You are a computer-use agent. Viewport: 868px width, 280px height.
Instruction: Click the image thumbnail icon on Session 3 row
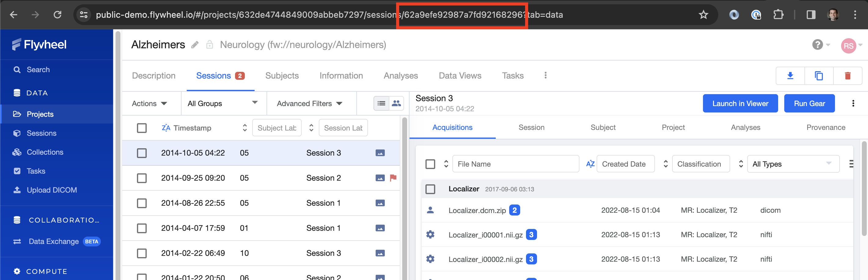coord(380,153)
